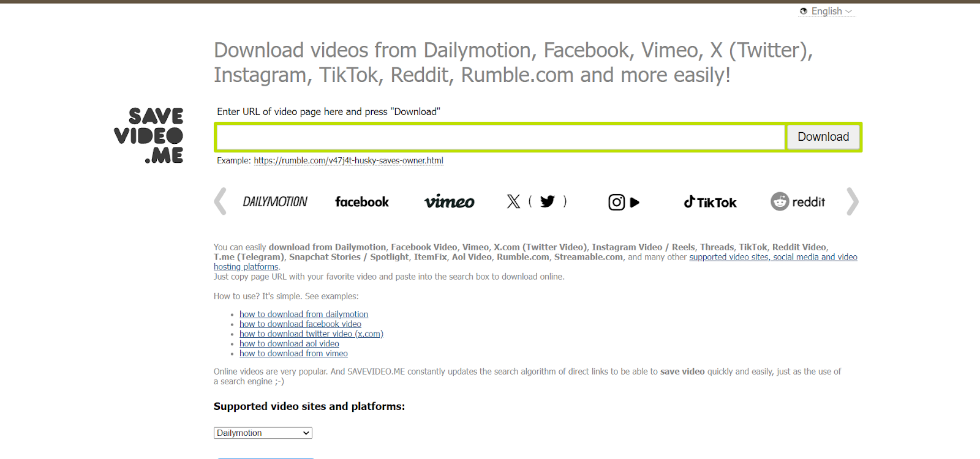Click the main 'Download videos from Dailymotion' headline
The image size is (980, 459).
click(x=513, y=62)
